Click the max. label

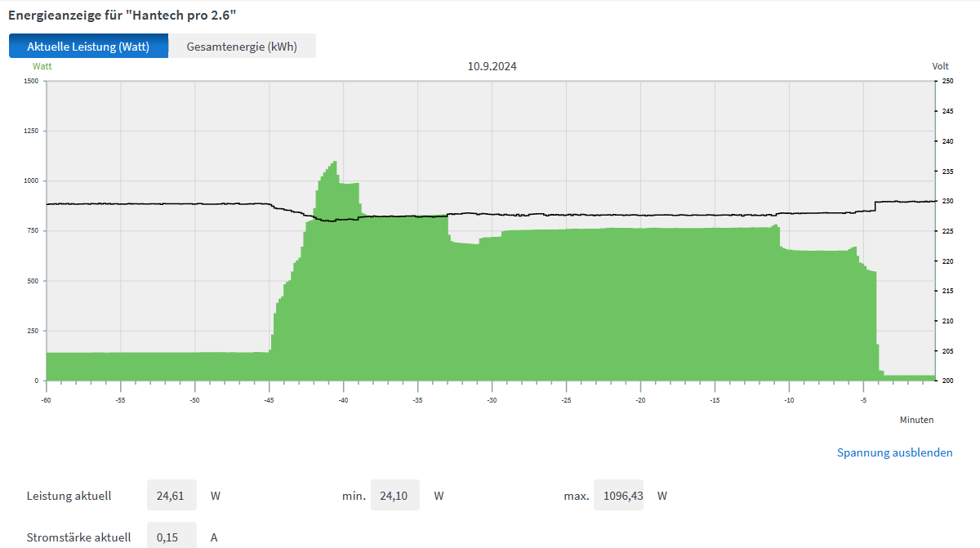(x=576, y=496)
